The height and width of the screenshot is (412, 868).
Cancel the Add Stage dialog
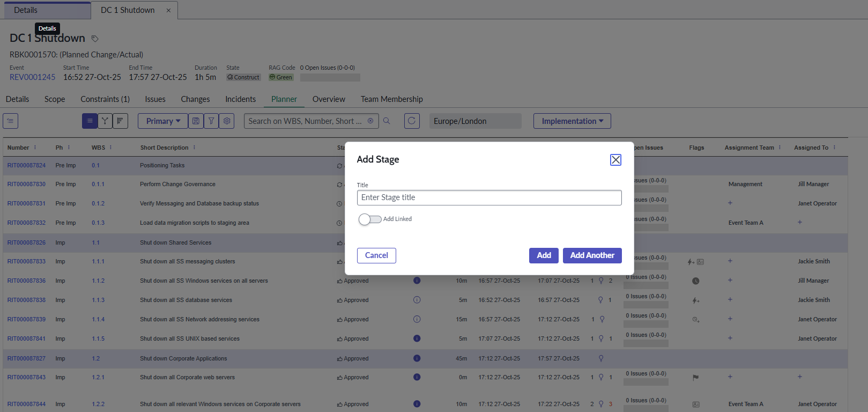point(376,255)
